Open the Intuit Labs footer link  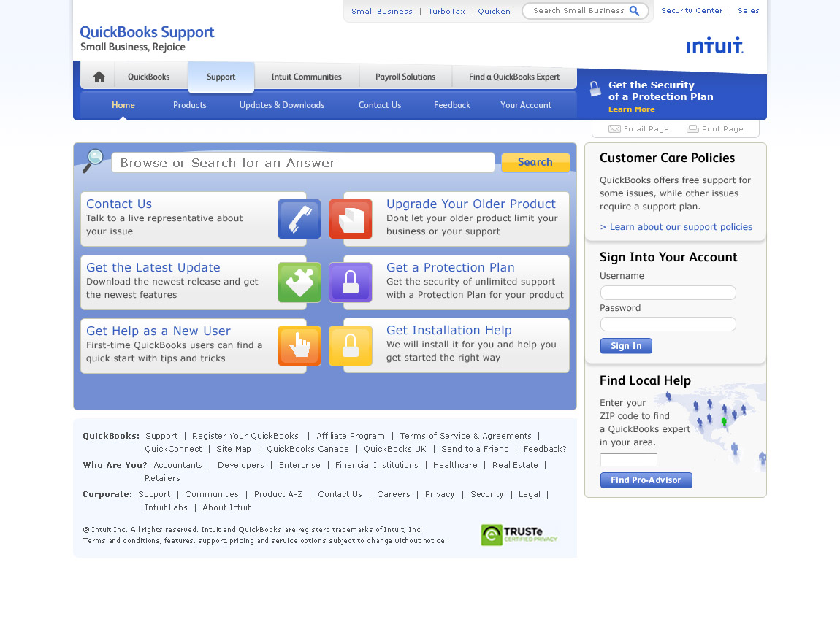[x=166, y=507]
